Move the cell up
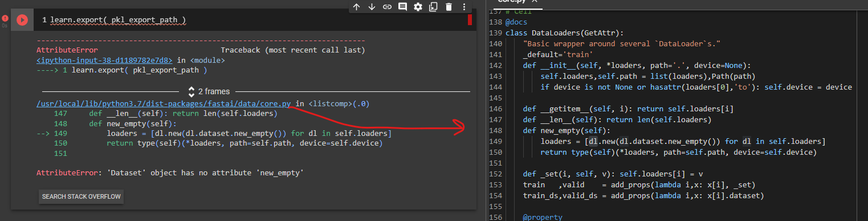 pos(356,7)
